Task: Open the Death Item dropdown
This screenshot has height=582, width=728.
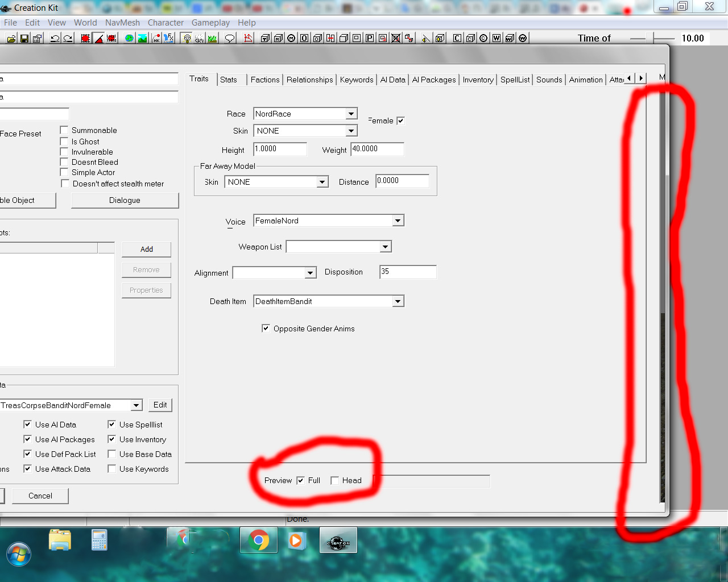Action: pyautogui.click(x=398, y=301)
